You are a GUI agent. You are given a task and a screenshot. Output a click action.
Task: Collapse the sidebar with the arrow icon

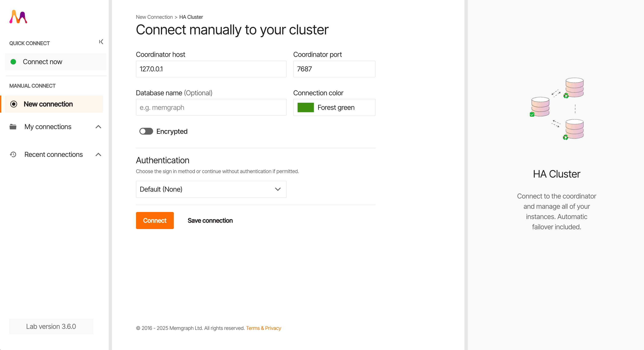tap(101, 42)
